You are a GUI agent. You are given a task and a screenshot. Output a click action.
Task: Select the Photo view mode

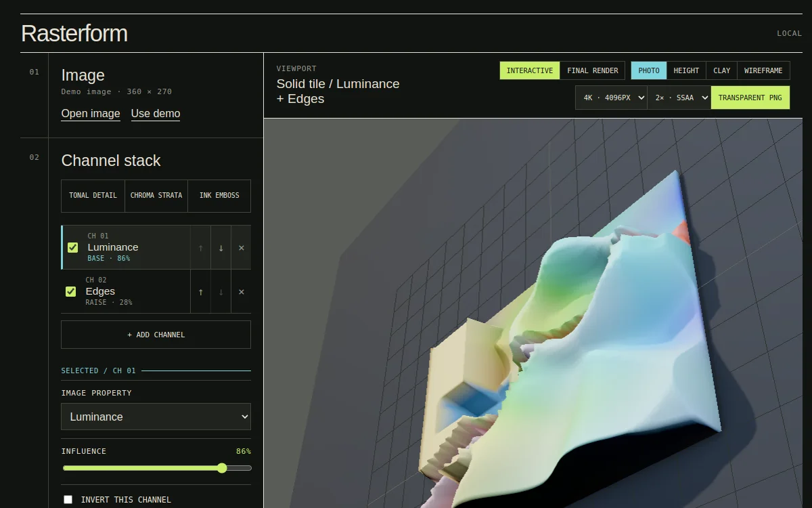click(649, 70)
